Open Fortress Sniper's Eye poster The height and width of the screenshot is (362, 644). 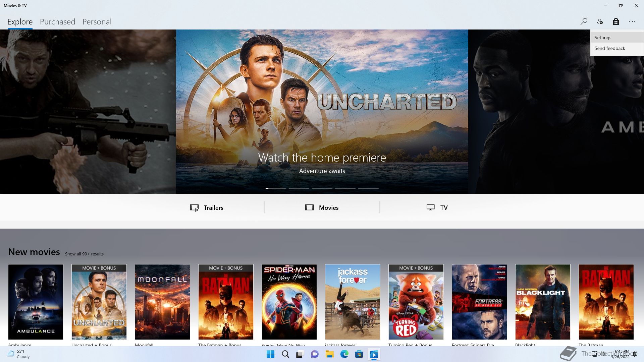click(x=479, y=302)
